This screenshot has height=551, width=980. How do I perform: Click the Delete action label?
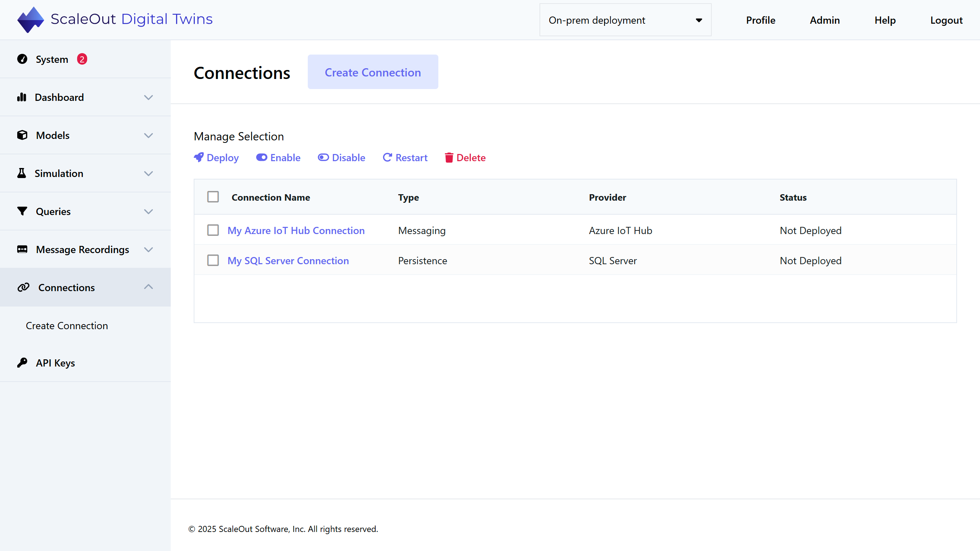pos(471,158)
